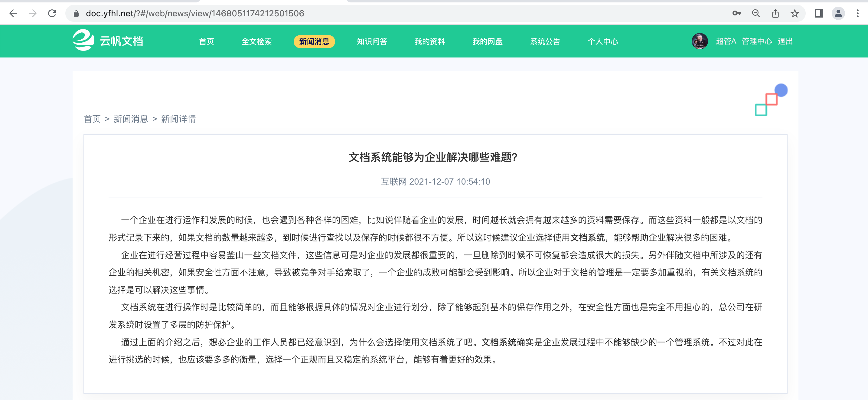Click 退出 to log out
The width and height of the screenshot is (868, 400).
[785, 41]
